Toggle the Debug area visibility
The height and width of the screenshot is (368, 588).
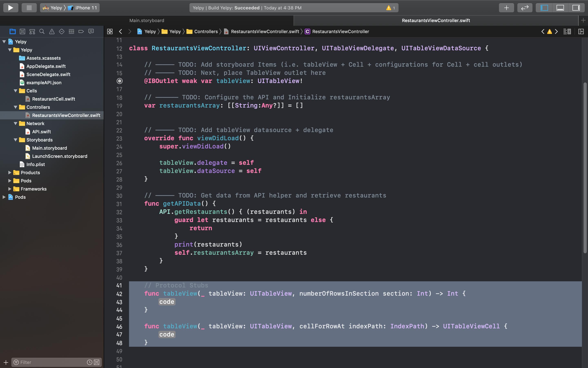coord(560,8)
